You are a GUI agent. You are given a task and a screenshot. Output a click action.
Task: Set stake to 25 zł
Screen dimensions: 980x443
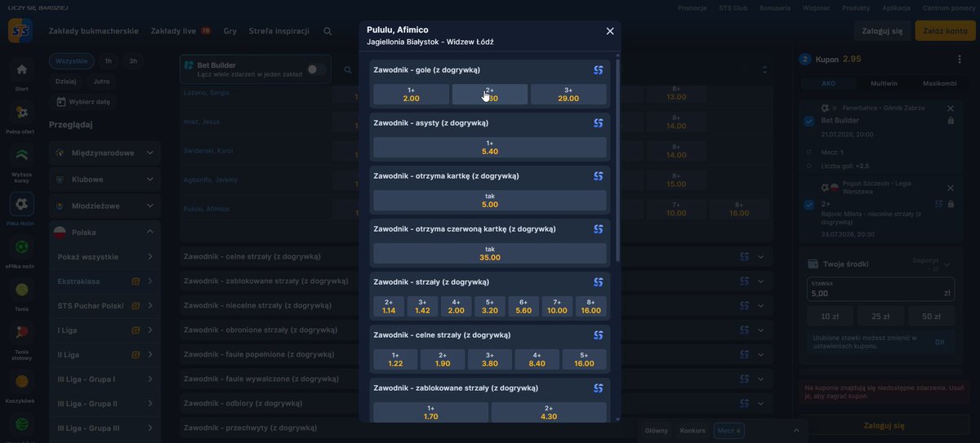(x=881, y=316)
